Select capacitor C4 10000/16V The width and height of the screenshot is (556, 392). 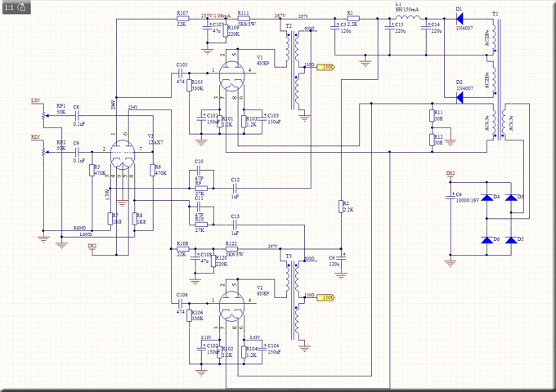(x=448, y=197)
